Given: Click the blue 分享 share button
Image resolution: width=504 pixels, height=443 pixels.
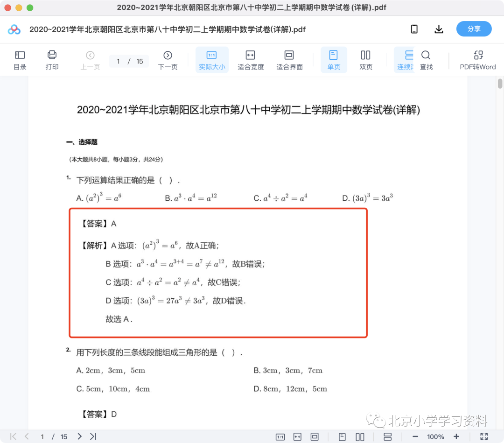Looking at the screenshot, I should pos(474,29).
